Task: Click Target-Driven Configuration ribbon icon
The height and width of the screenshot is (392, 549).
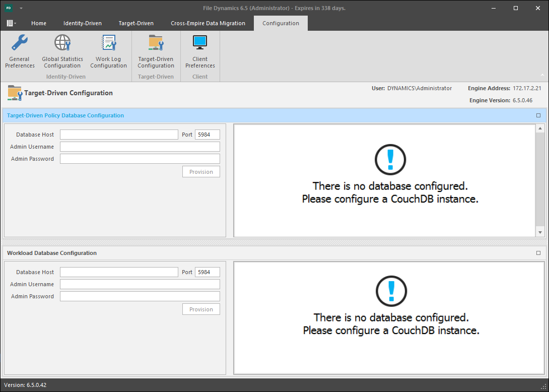Action: coord(156,43)
